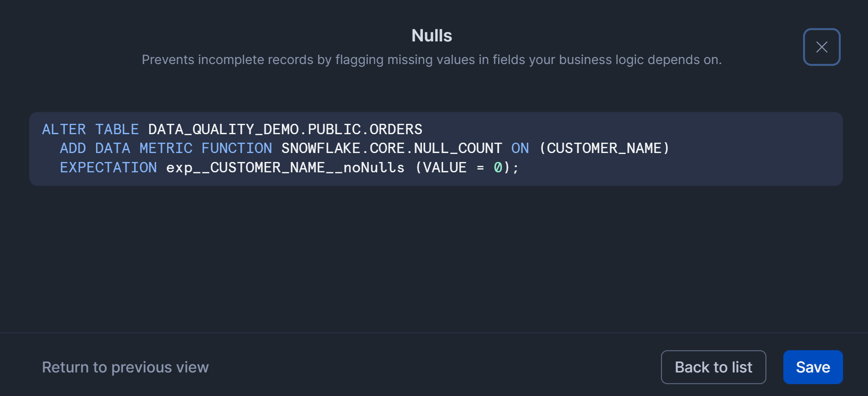Click the DATA keyword after ADD

pos(112,148)
